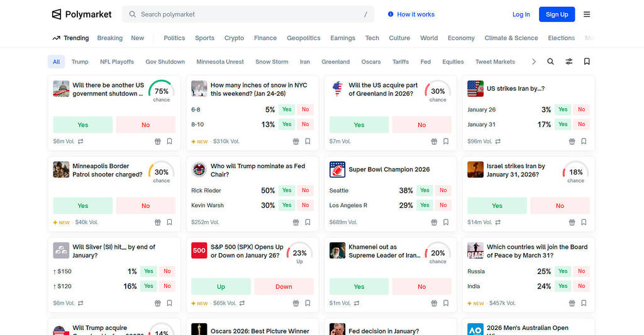Expand topic filters with right chevron arrow

534,62
